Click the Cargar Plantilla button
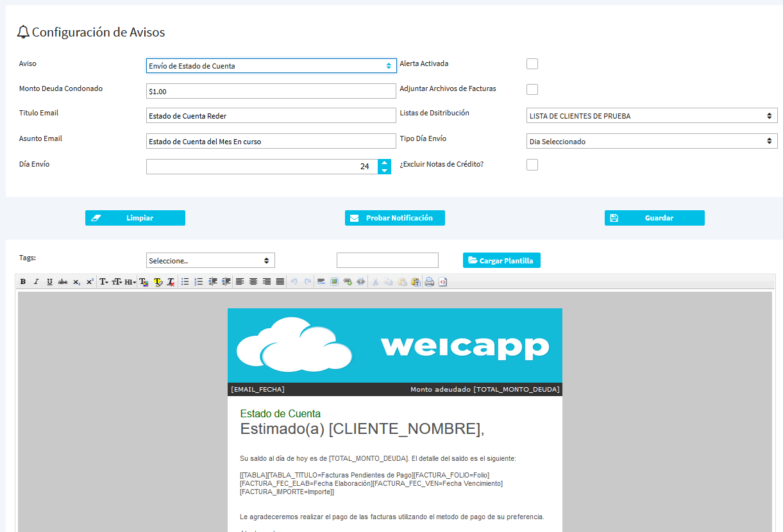The image size is (783, 532). coord(501,260)
